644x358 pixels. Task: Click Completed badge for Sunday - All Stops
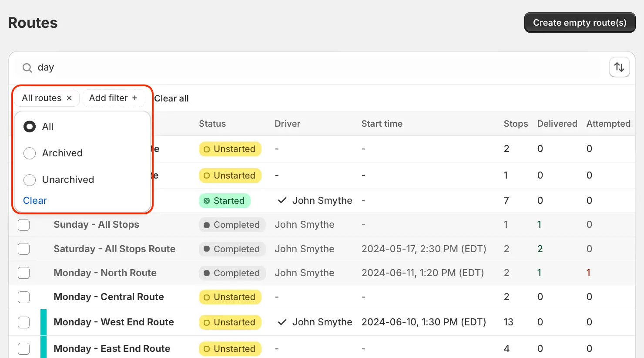point(232,225)
